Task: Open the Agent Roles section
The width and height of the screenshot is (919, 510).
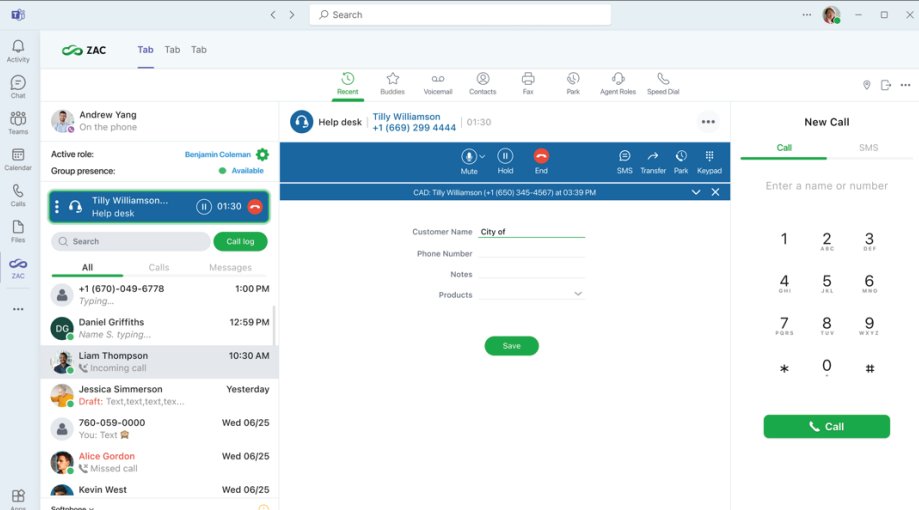Action: 618,83
